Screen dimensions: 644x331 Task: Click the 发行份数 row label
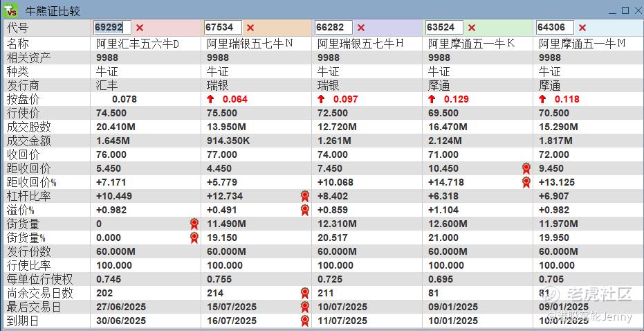(x=29, y=251)
